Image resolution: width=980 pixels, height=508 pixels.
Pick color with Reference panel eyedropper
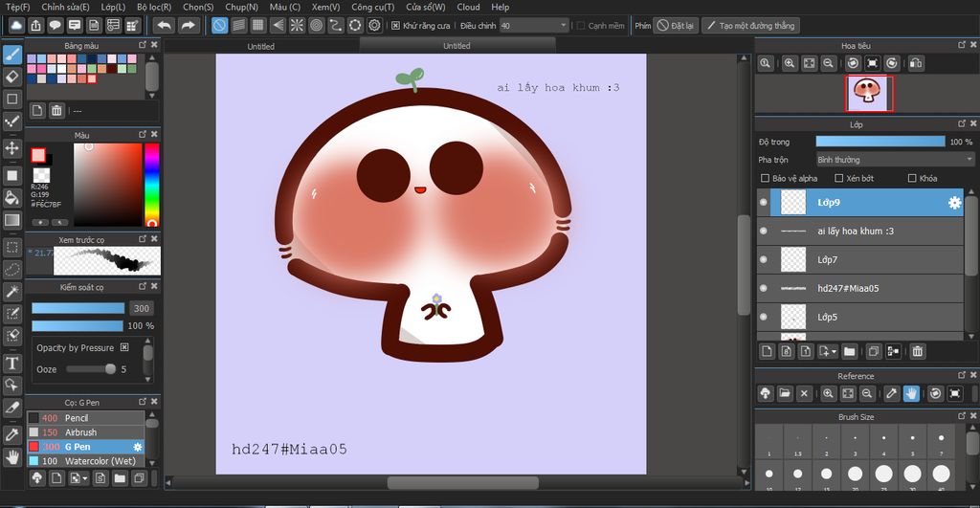(x=891, y=393)
